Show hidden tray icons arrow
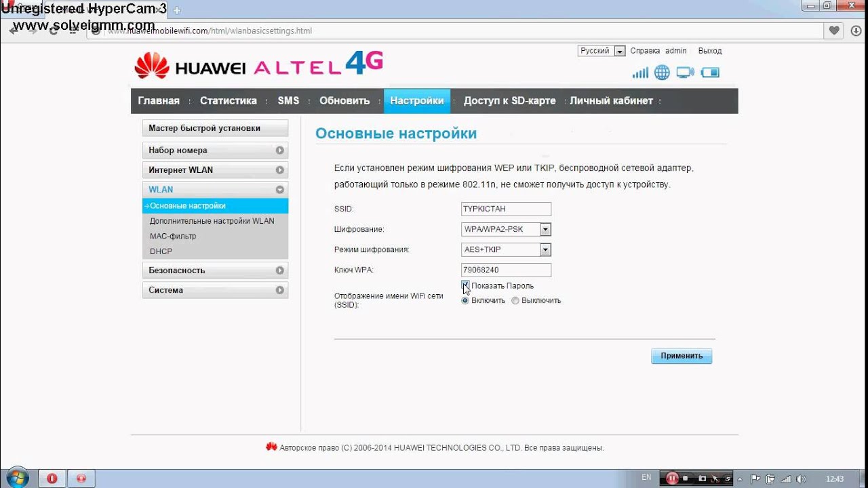 (740, 479)
